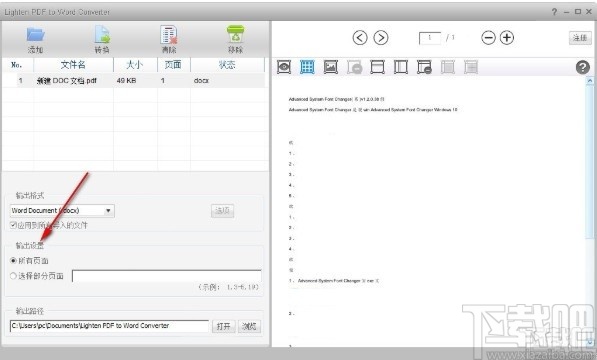Click the Register (注册) button
This screenshot has height=360, width=597.
[x=580, y=38]
